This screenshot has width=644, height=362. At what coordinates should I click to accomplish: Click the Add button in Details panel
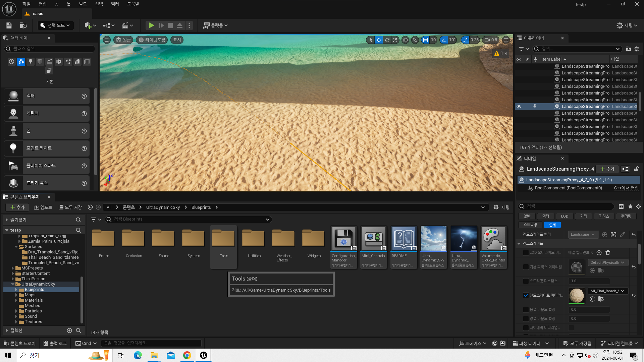(607, 169)
